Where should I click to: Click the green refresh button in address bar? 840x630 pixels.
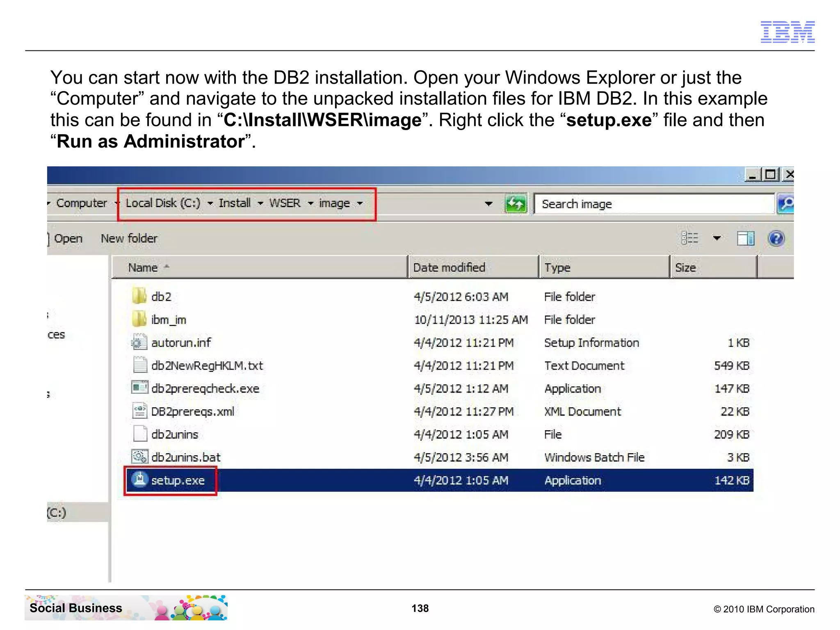(x=516, y=203)
